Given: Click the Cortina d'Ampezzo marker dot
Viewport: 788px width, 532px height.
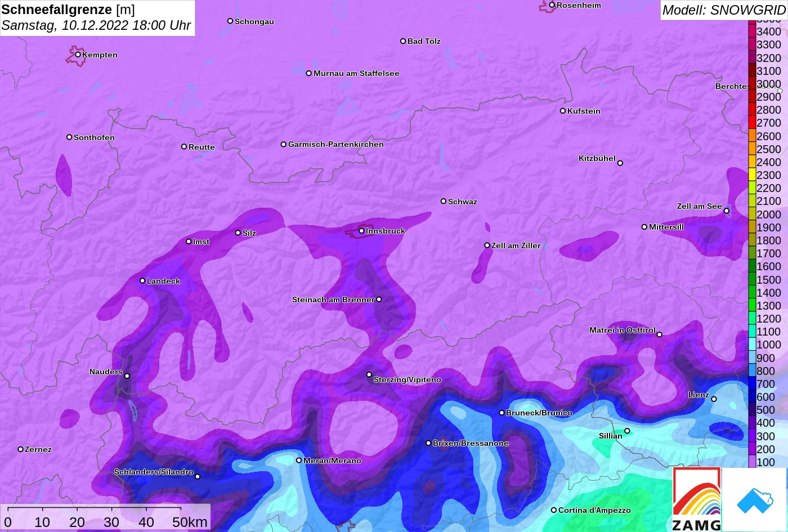Looking at the screenshot, I should click(554, 510).
